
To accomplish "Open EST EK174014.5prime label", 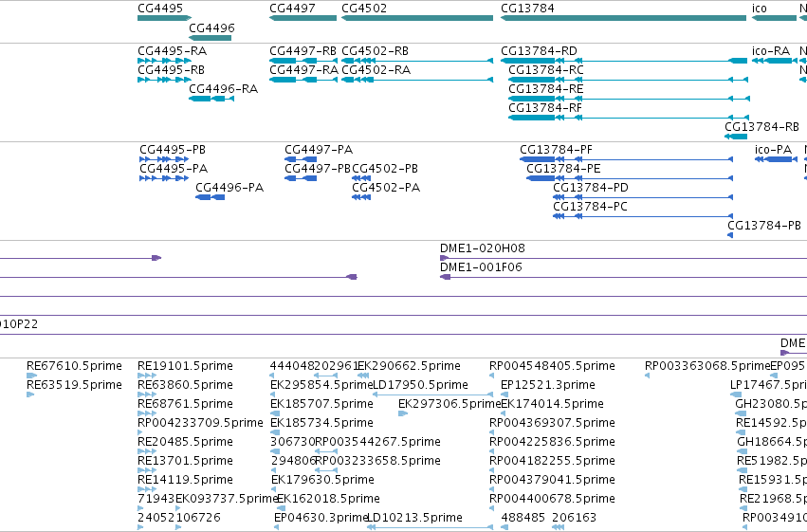I will coord(552,404).
